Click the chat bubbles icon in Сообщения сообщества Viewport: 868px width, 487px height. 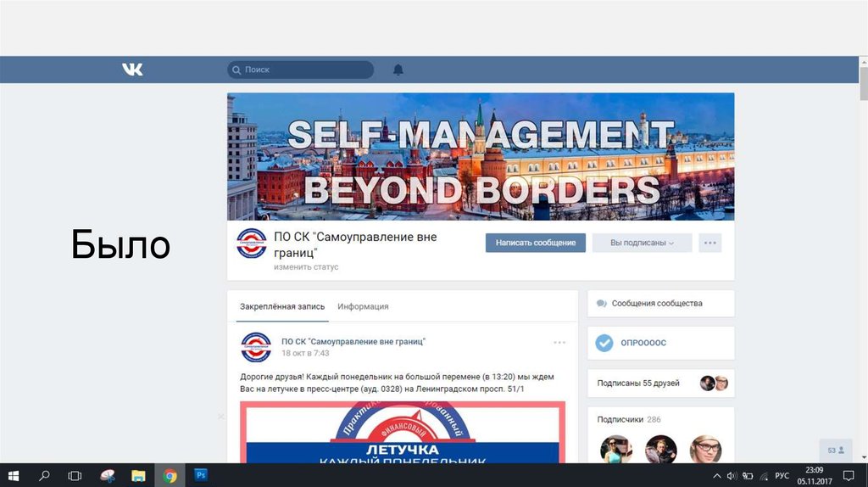coord(602,304)
